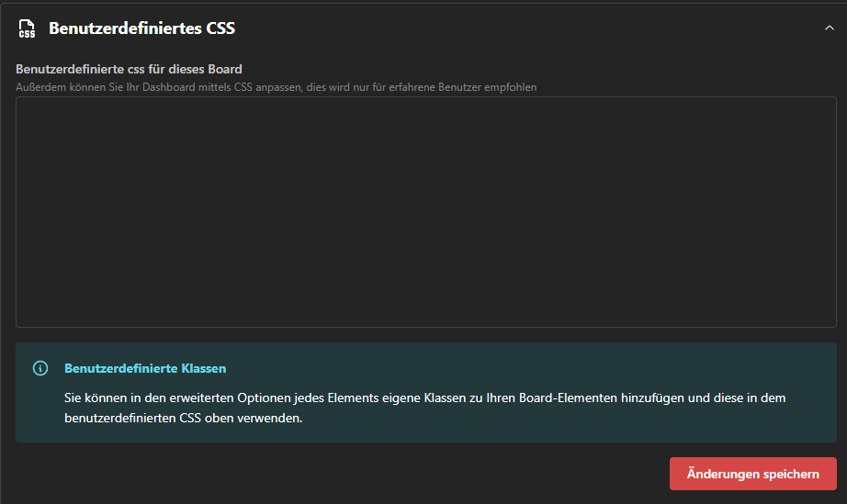Click label 'Benutzerdefinierte css für dieses Board'
The width and height of the screenshot is (847, 504).
[129, 69]
